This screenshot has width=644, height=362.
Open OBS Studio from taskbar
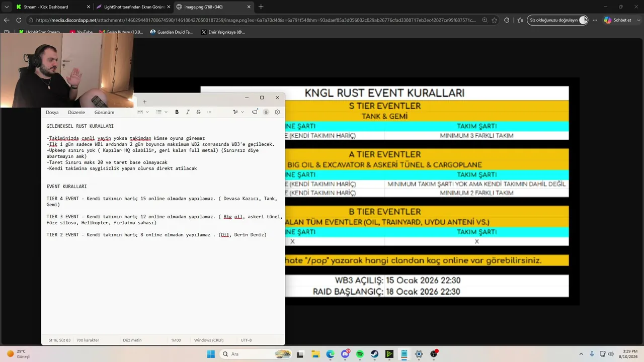[434, 354]
